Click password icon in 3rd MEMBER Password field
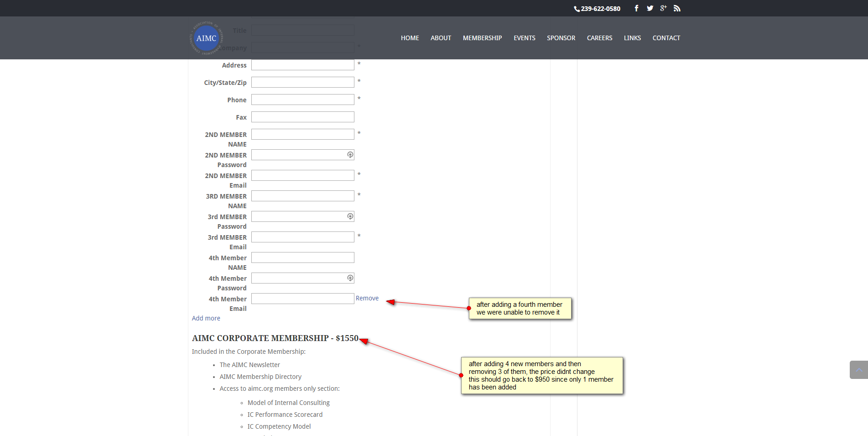The width and height of the screenshot is (868, 436). [350, 216]
